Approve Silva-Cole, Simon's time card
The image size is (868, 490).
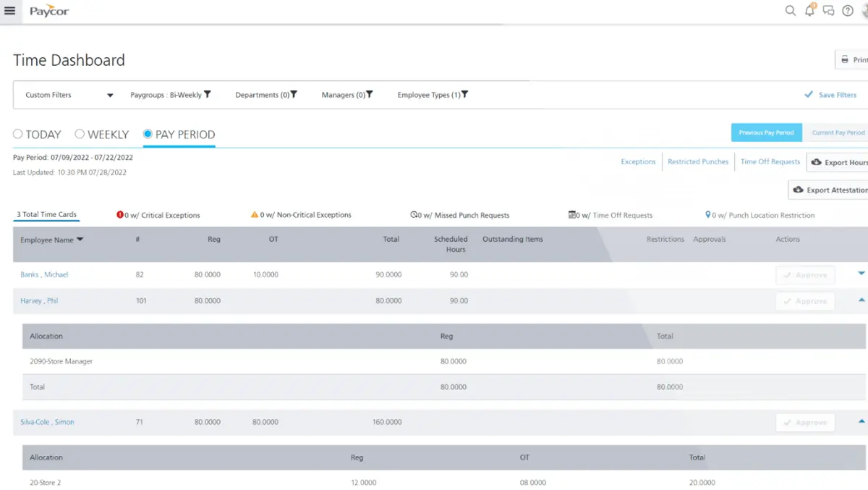[805, 423]
